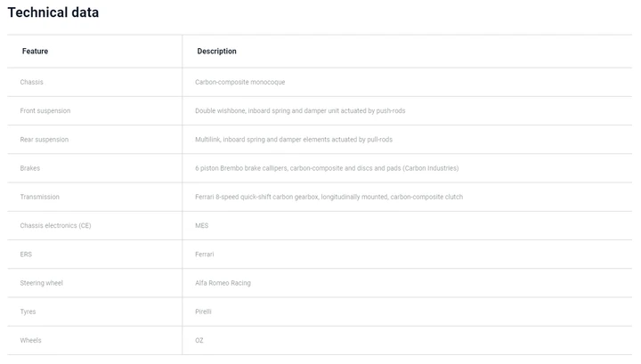Image resolution: width=641 pixels, height=364 pixels.
Task: Click the Brembo brake callipers description
Action: coord(327,168)
